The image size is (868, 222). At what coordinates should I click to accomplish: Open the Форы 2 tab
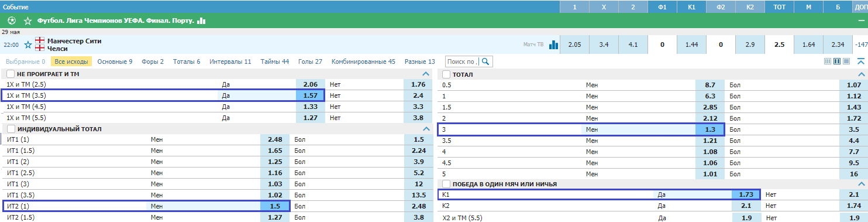[x=153, y=62]
